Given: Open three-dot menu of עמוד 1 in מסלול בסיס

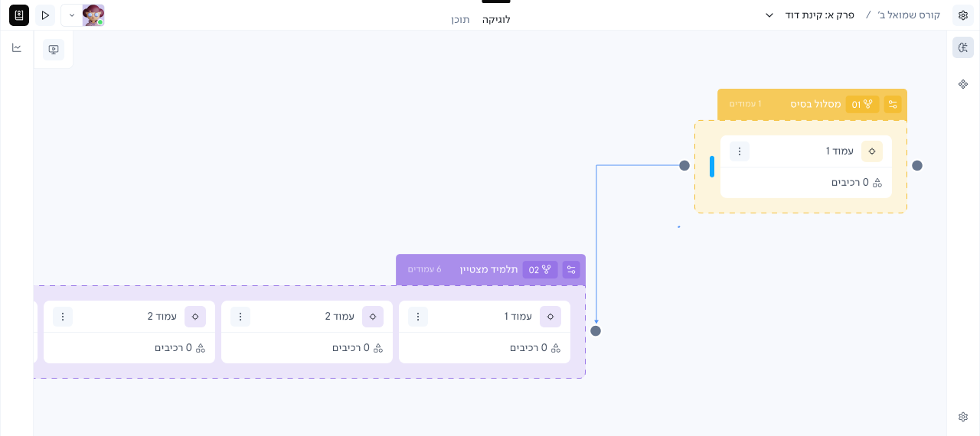Looking at the screenshot, I should (x=740, y=151).
